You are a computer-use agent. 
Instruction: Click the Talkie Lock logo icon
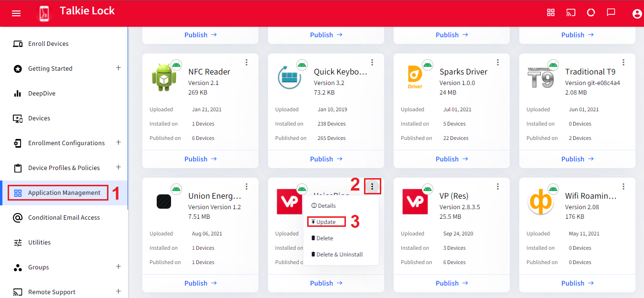[44, 13]
